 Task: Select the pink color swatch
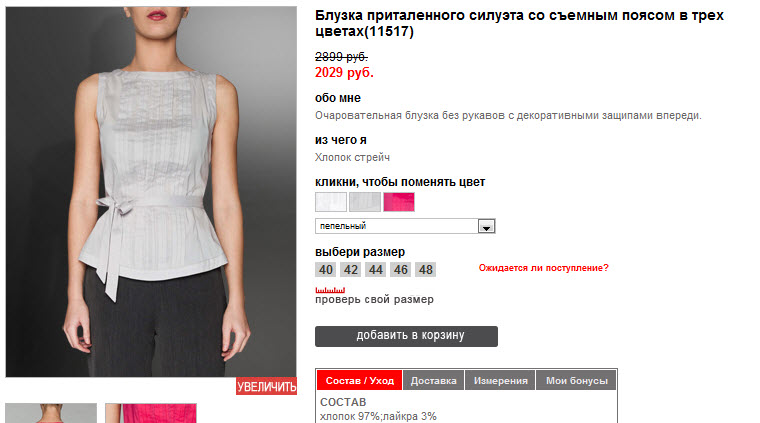399,202
